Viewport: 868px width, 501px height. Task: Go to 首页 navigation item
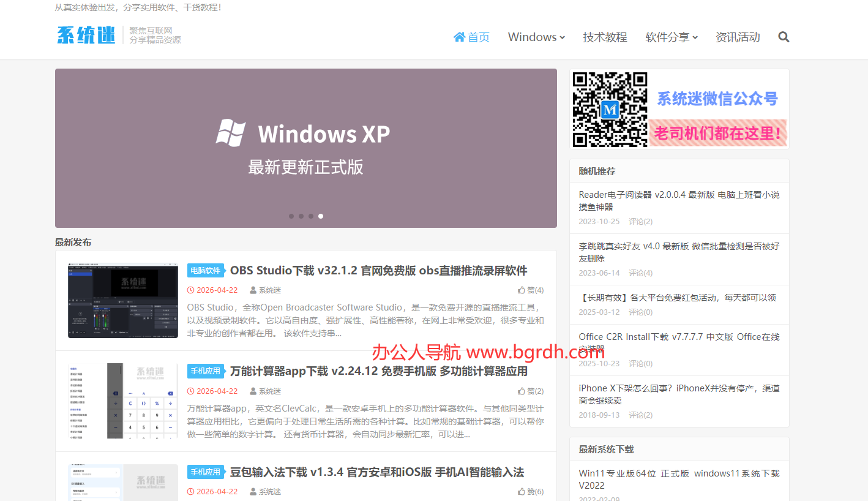click(471, 37)
